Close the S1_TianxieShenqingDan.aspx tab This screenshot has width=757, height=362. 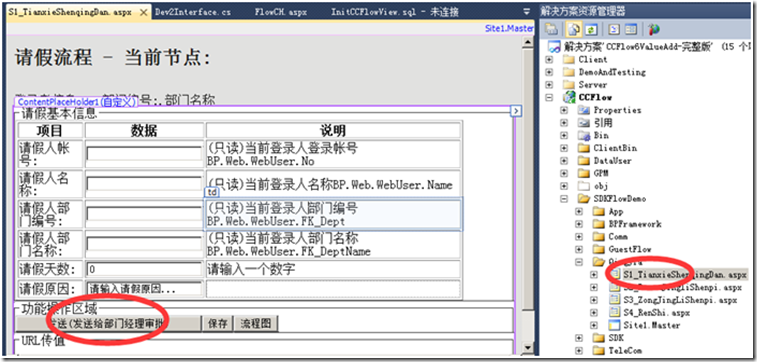click(x=143, y=13)
